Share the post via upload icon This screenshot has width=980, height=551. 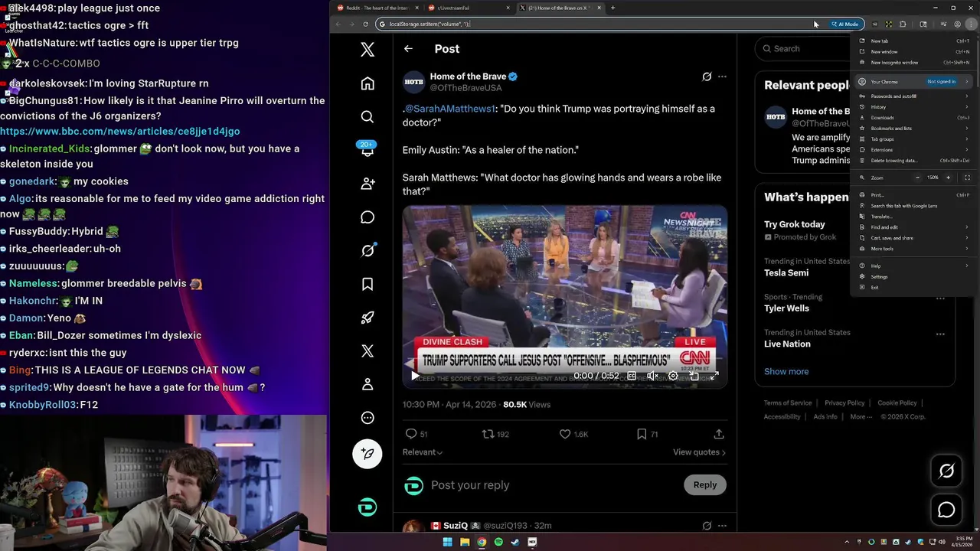719,434
